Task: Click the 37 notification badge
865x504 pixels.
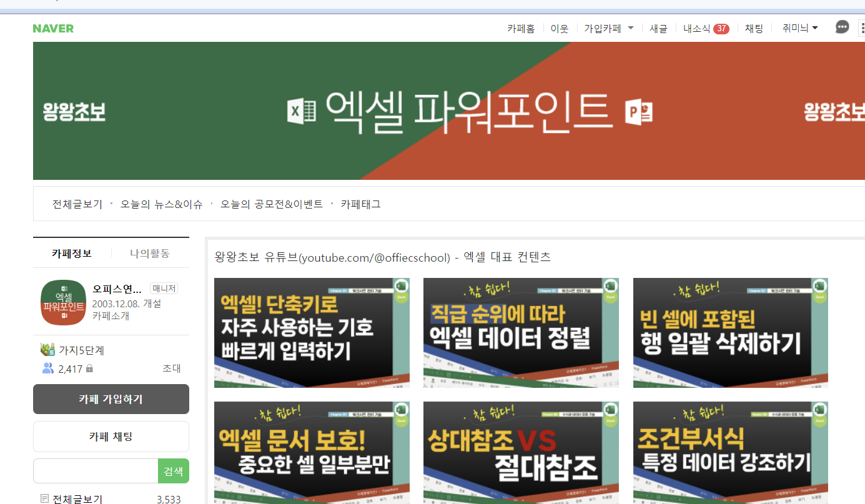Action: coord(721,29)
